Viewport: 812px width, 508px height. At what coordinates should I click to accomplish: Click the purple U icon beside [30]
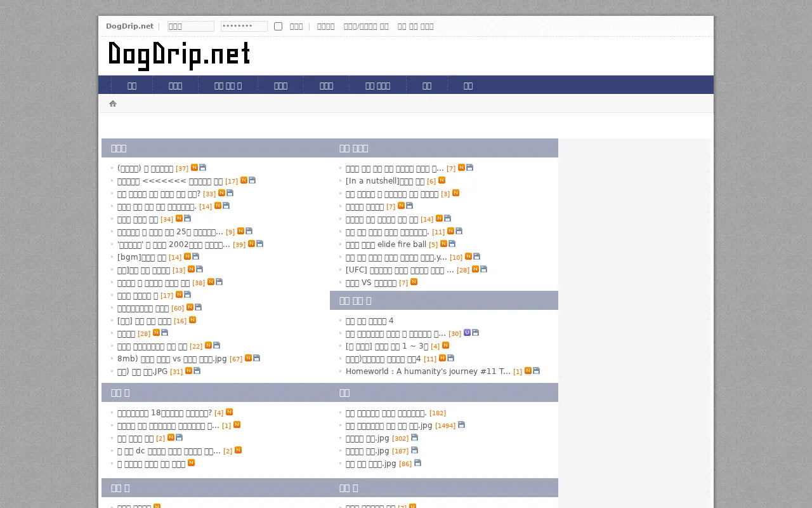pyautogui.click(x=467, y=333)
